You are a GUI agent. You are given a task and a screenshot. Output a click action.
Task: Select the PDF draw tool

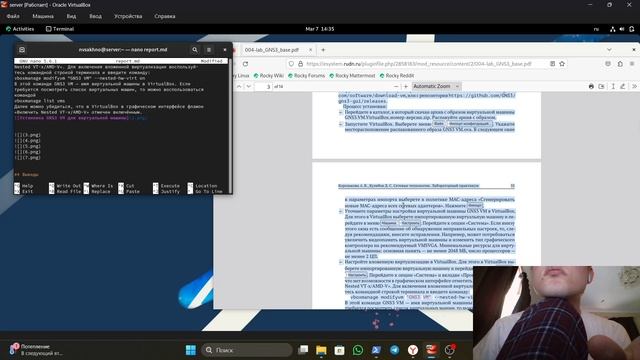point(622,86)
